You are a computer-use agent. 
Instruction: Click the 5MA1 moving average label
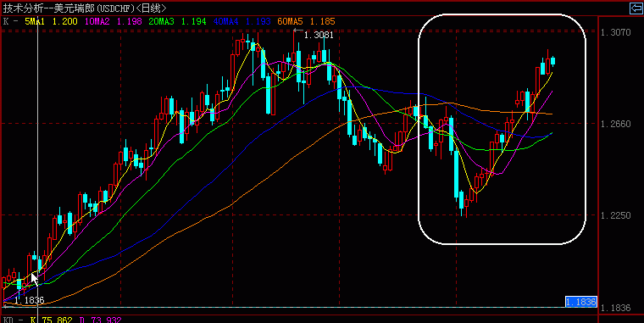click(x=35, y=21)
